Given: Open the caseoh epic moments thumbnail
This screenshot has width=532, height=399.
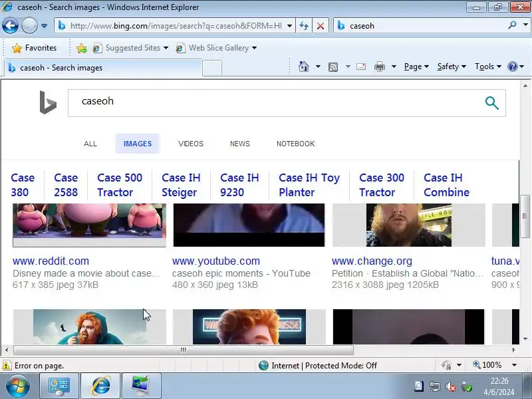Looking at the screenshot, I should pyautogui.click(x=249, y=225).
